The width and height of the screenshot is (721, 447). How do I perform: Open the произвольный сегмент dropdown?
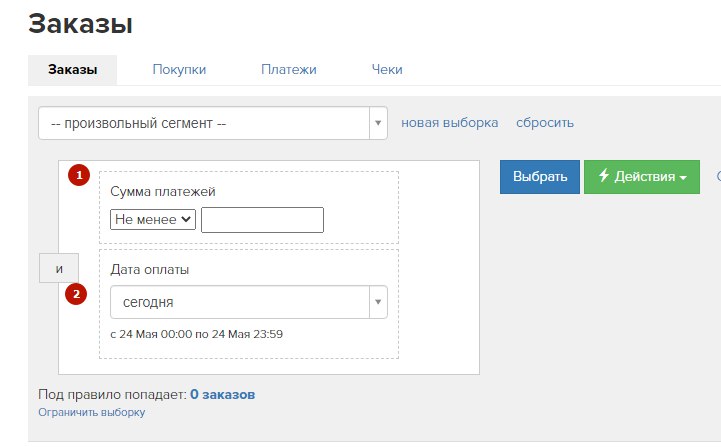click(213, 123)
